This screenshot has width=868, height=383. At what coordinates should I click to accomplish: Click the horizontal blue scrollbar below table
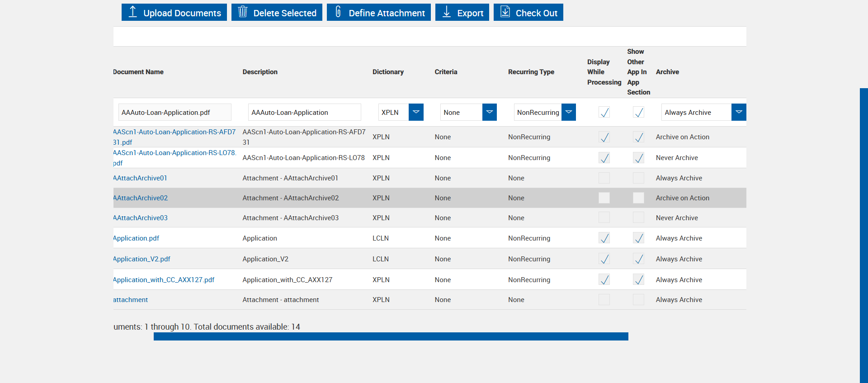tap(391, 336)
